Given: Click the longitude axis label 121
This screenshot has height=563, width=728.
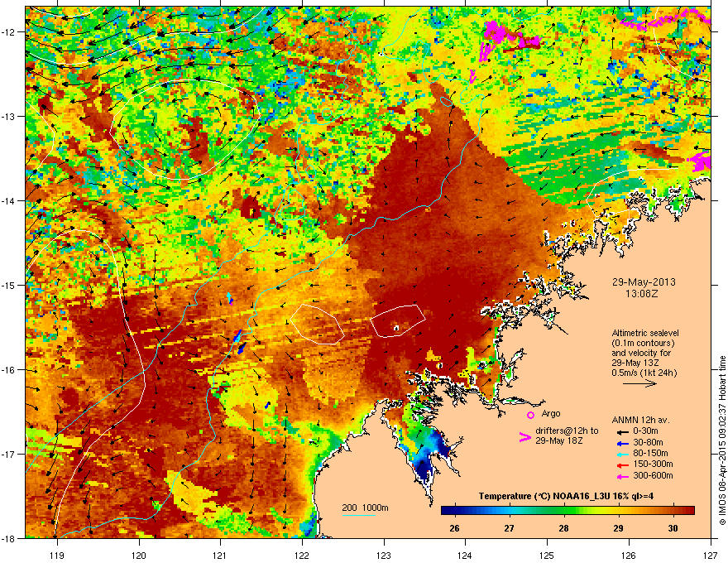Looking at the screenshot, I should coord(220,555).
